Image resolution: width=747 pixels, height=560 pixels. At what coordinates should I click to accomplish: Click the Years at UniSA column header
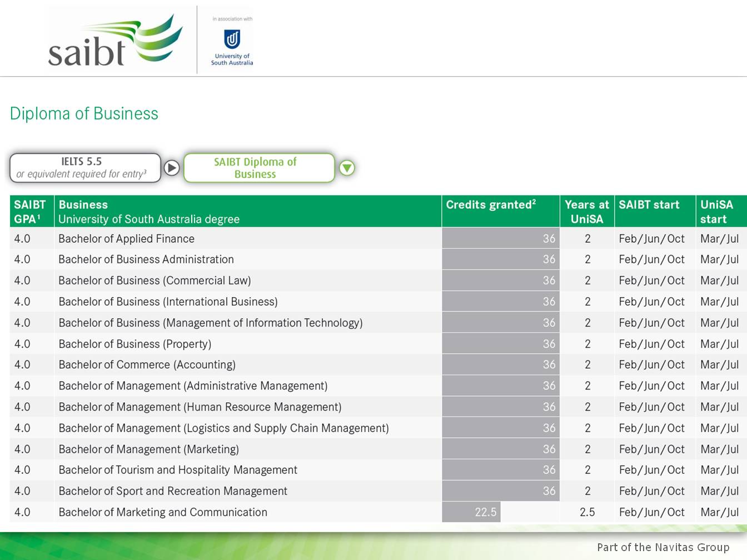click(587, 211)
